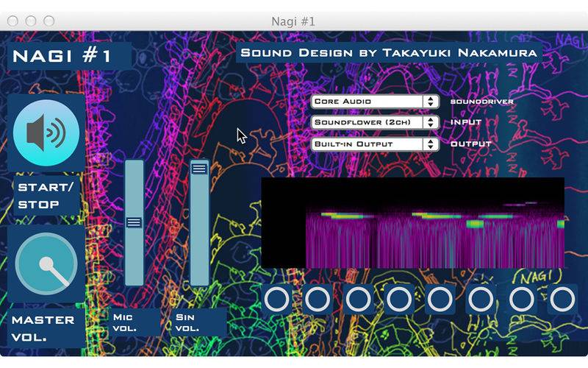This screenshot has height=368, width=588.
Task: Click the output label
Action: point(471,144)
